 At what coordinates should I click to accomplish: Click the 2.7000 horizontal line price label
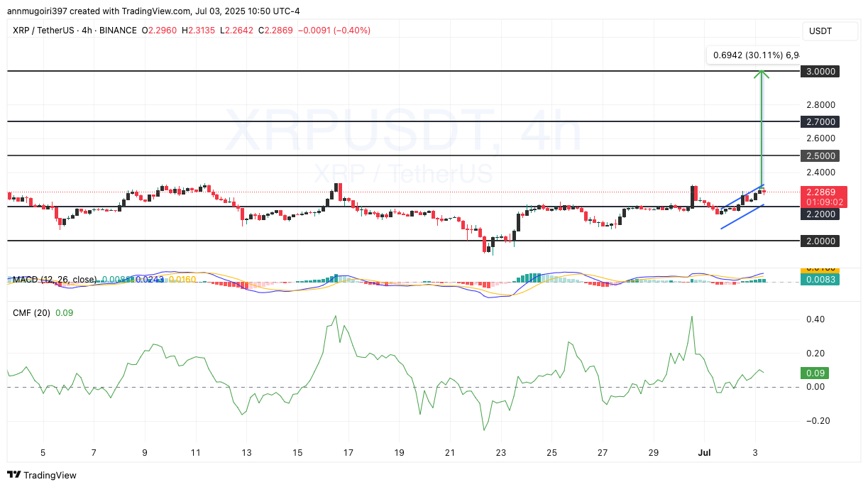point(820,121)
